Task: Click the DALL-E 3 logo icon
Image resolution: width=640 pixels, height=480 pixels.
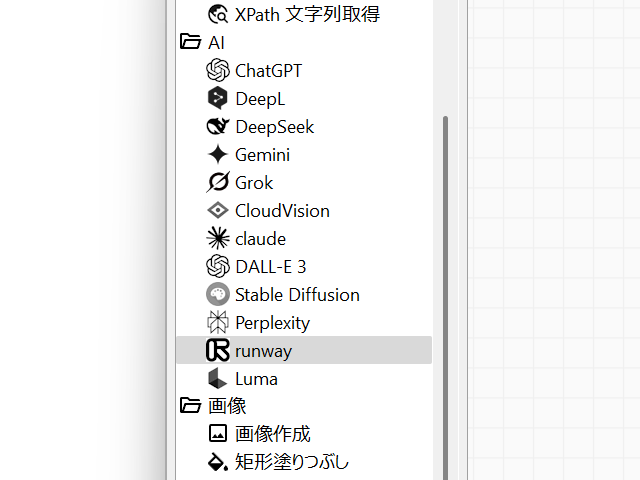Action: [218, 266]
